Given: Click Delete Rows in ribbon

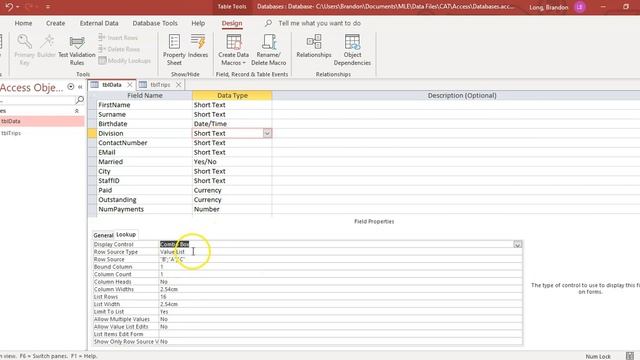Looking at the screenshot, I should pos(119,49).
